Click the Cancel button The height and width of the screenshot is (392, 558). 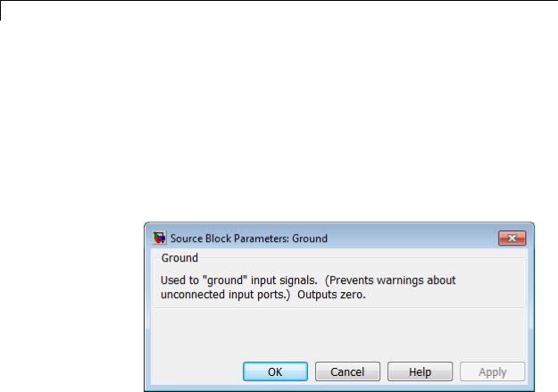tap(347, 371)
